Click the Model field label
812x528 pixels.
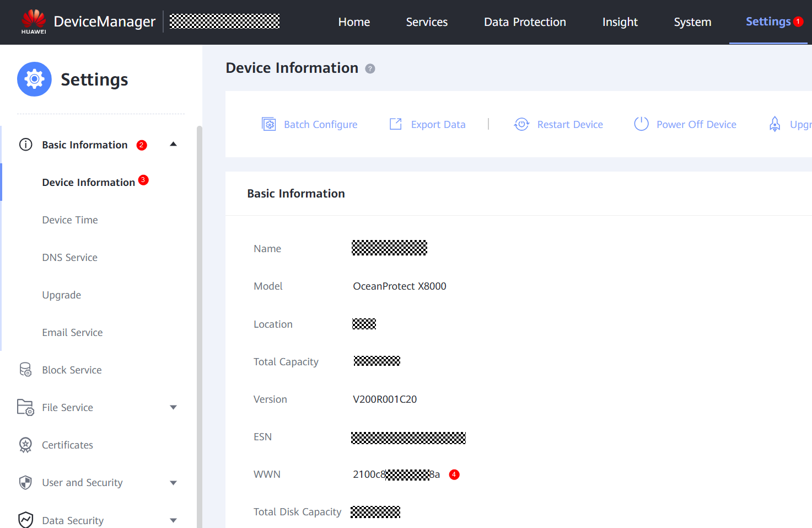point(268,286)
